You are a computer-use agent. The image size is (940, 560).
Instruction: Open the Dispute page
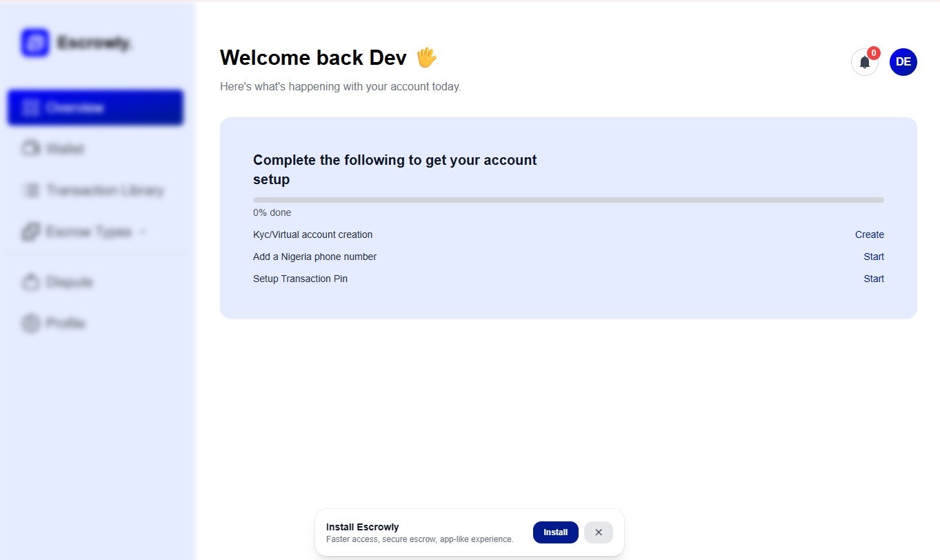(x=70, y=281)
